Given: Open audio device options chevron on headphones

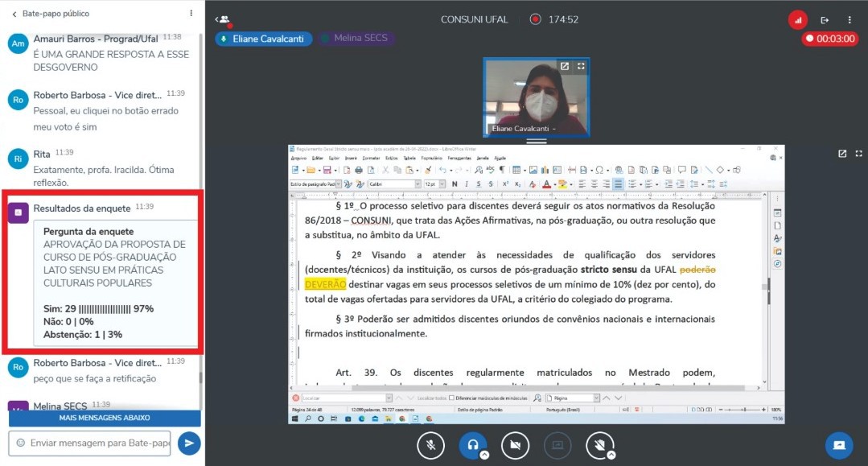Looking at the screenshot, I should pyautogui.click(x=485, y=455).
